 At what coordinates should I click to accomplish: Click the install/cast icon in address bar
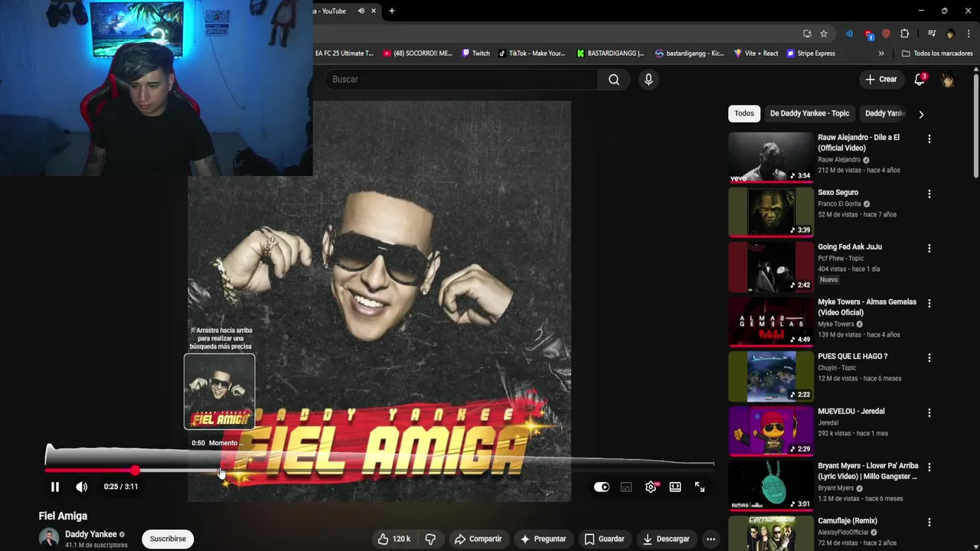point(807,34)
